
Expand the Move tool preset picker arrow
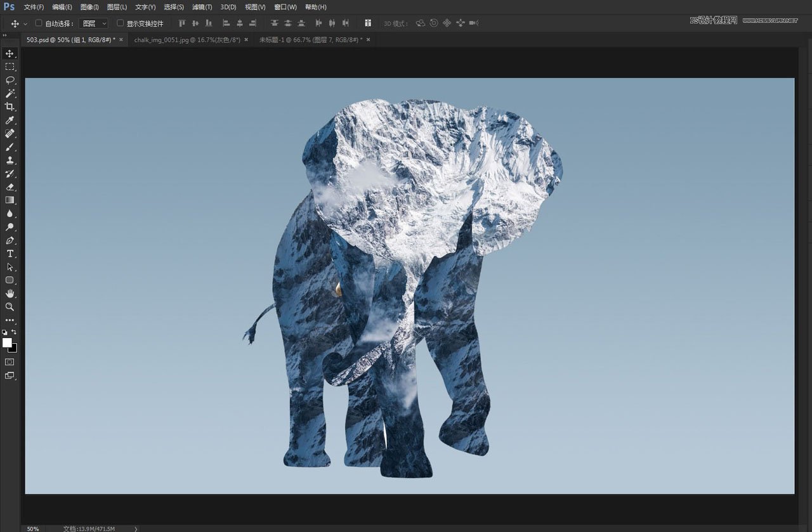pos(25,23)
